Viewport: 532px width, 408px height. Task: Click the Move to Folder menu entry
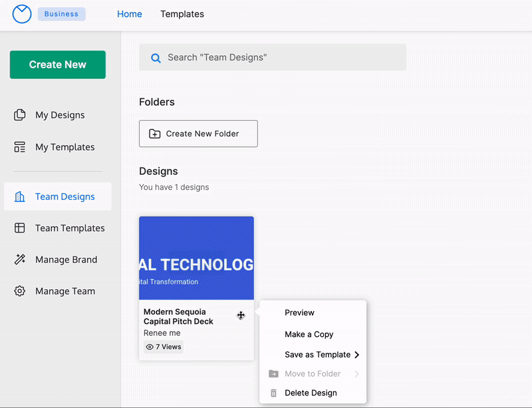313,373
